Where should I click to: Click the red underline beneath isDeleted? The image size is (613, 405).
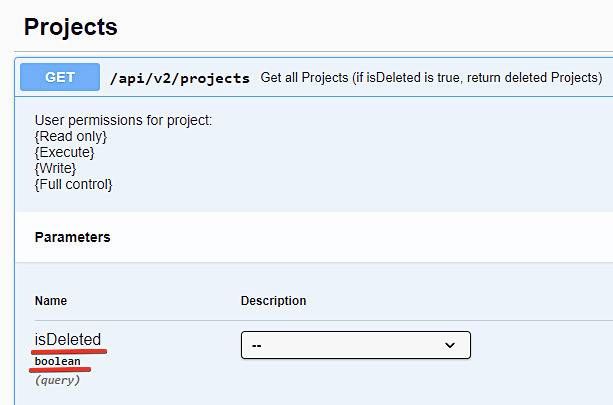click(69, 351)
